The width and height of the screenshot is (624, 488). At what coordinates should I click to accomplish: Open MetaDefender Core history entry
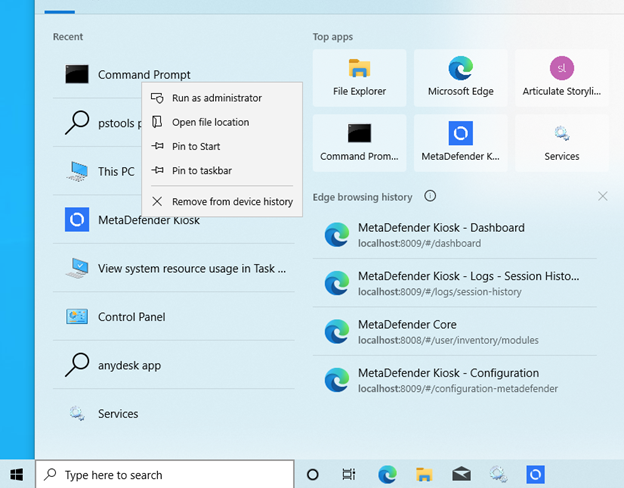click(x=454, y=332)
